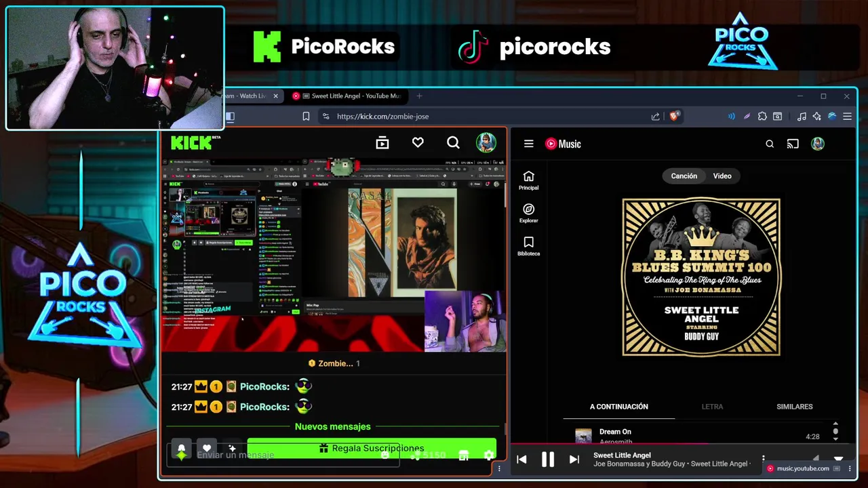This screenshot has height=488, width=868.
Task: Open Explorar in the sidebar
Action: click(x=529, y=213)
